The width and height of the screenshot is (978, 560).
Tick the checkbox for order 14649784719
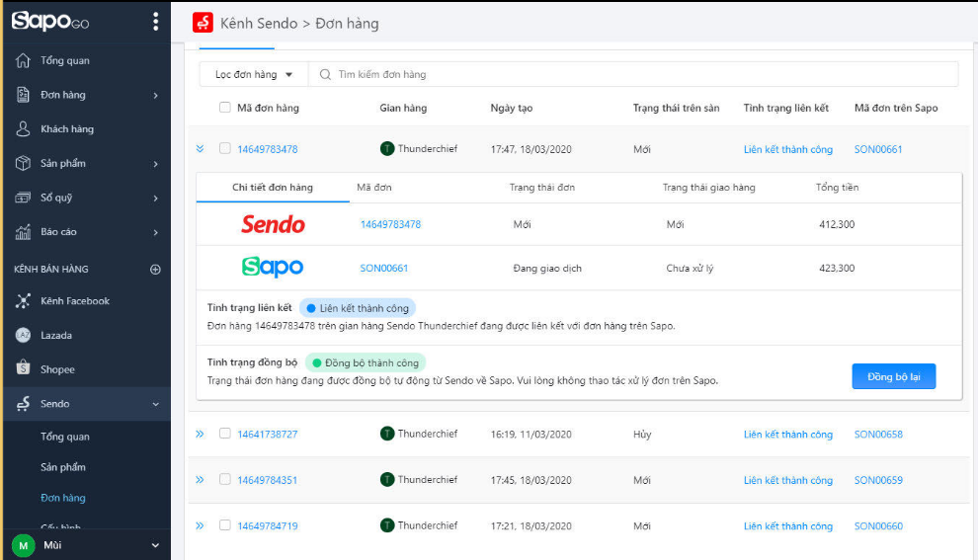point(225,525)
